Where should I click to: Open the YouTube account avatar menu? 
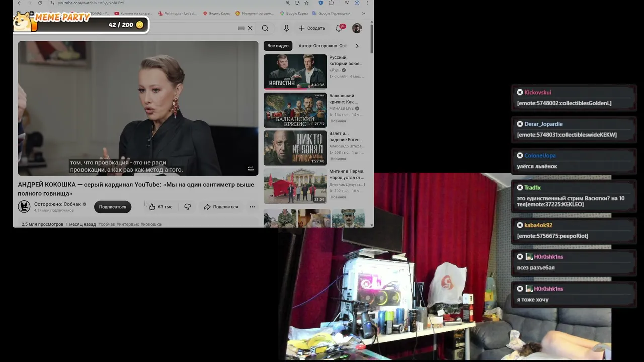(357, 28)
